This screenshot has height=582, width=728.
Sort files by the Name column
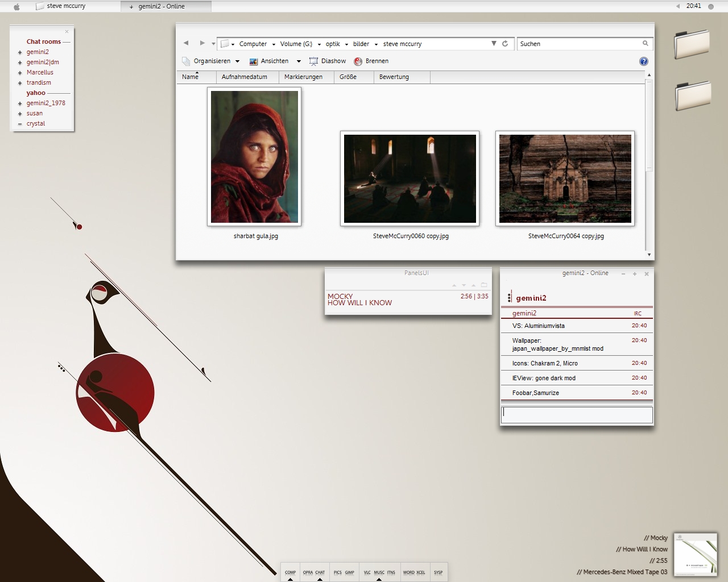click(x=196, y=77)
